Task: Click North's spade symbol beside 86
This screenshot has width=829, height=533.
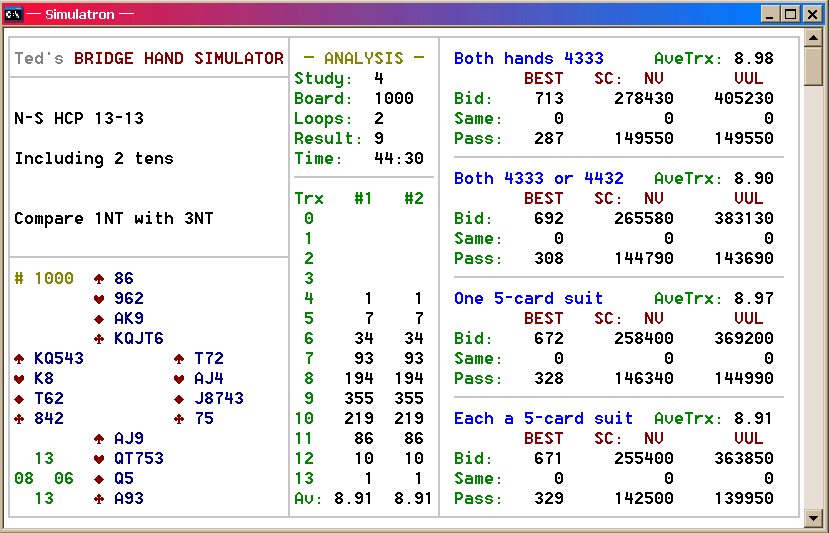Action: 99,279
